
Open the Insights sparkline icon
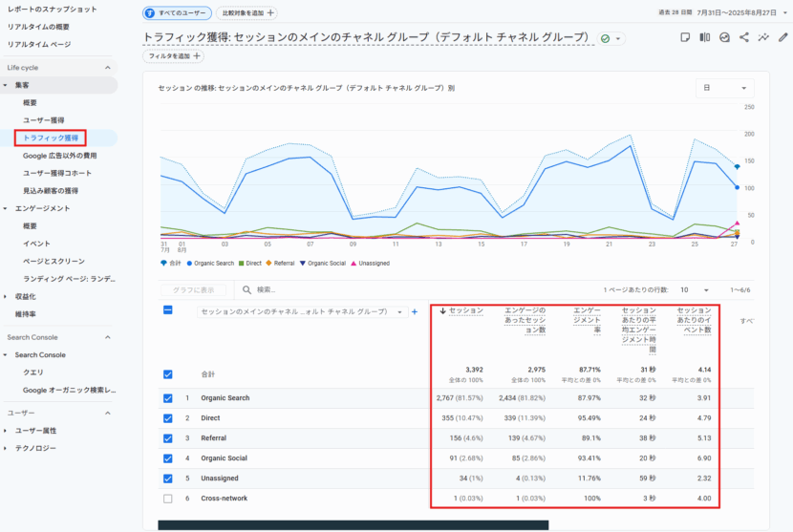pyautogui.click(x=763, y=37)
